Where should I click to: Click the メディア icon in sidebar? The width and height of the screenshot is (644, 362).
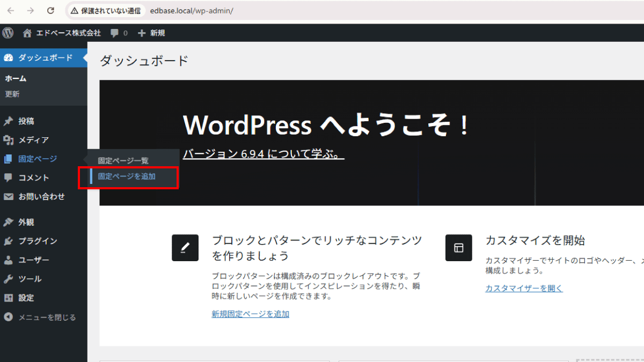(x=9, y=140)
